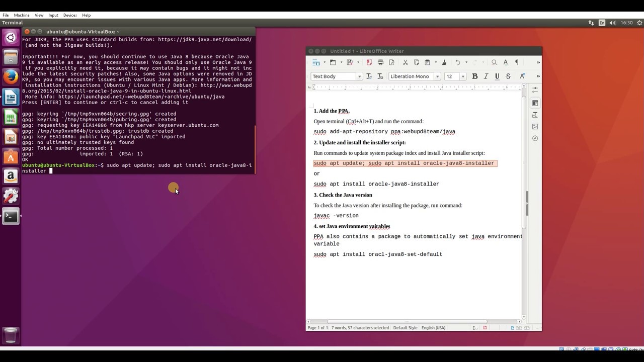This screenshot has width=644, height=362.
Task: Open the File menu
Action: 6,16
